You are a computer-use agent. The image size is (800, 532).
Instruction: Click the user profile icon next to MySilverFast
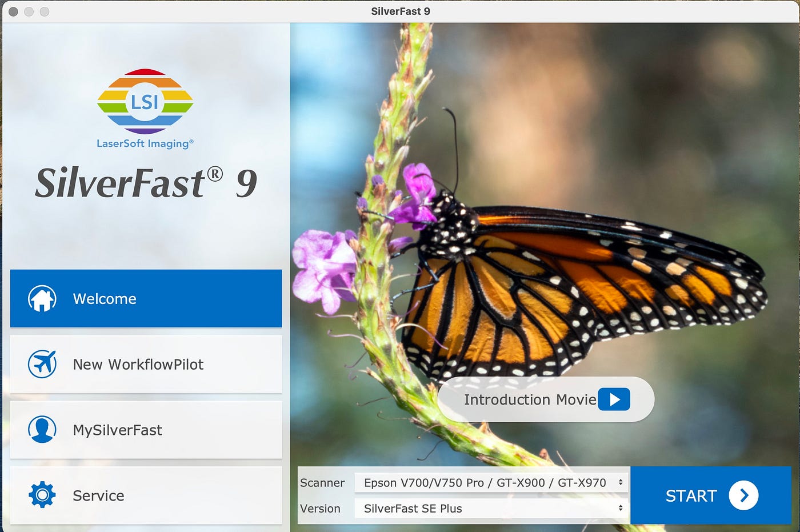click(42, 430)
